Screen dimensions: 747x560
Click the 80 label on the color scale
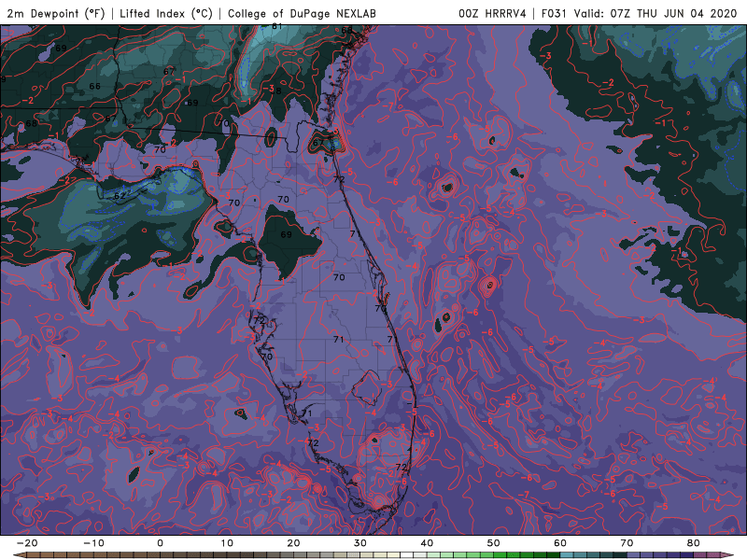pyautogui.click(x=694, y=543)
